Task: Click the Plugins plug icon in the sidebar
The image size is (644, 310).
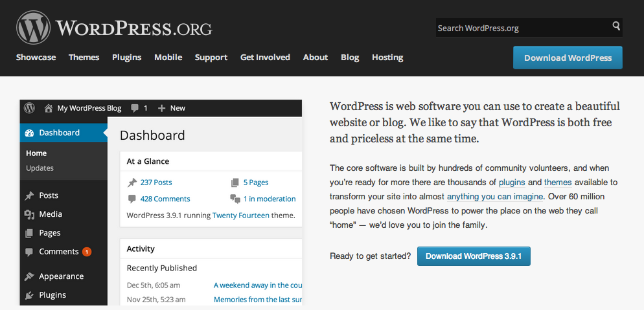Action: pos(29,295)
